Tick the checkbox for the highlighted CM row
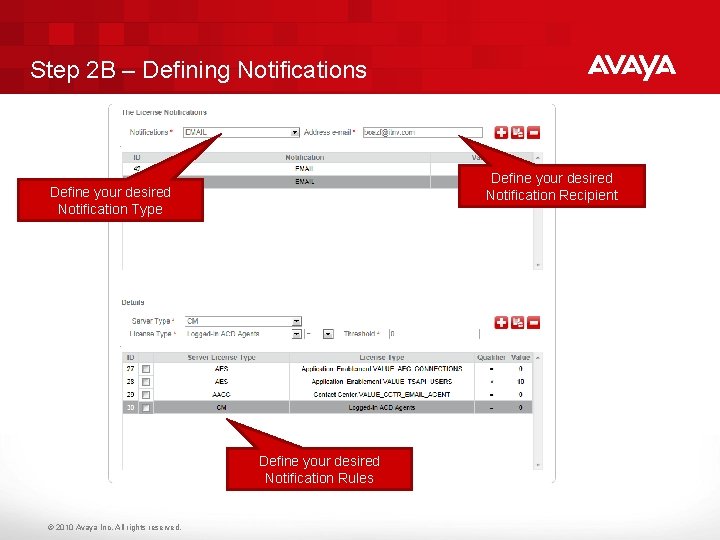 [146, 407]
